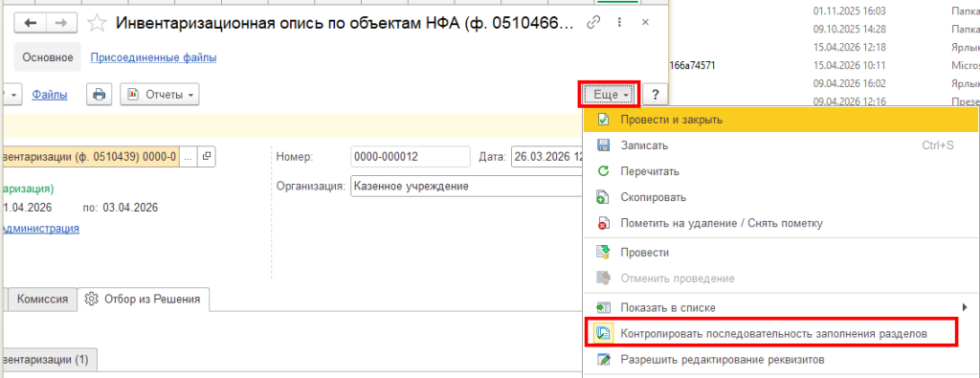Click green refresh icon beside Перечитать
980x378 pixels.
pyautogui.click(x=603, y=171)
